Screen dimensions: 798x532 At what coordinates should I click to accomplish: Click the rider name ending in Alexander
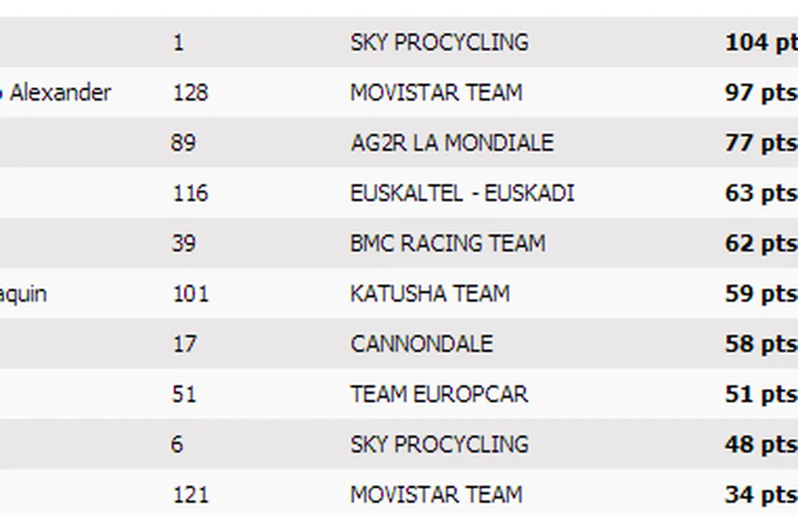tap(58, 93)
